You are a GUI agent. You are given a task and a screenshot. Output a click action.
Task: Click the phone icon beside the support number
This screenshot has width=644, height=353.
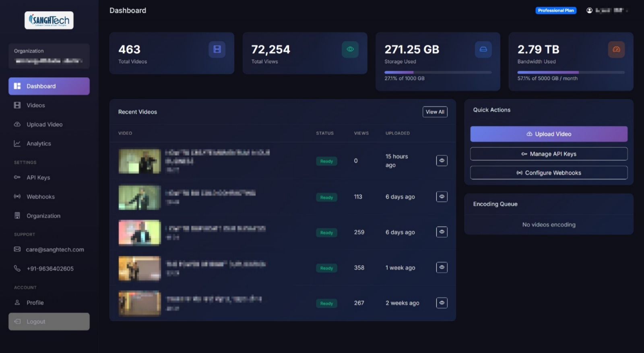(17, 268)
